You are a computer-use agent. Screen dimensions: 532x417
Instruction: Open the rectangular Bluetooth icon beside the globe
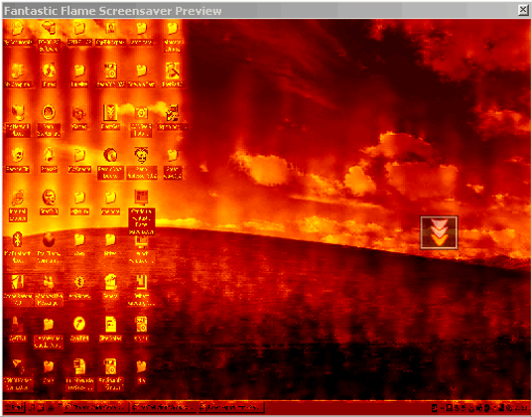(x=17, y=239)
